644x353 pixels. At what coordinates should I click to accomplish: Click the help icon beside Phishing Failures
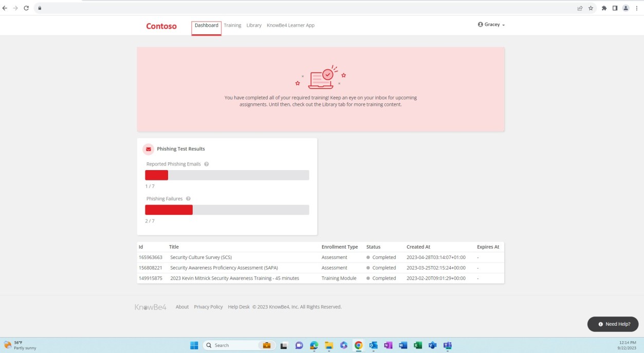(188, 198)
